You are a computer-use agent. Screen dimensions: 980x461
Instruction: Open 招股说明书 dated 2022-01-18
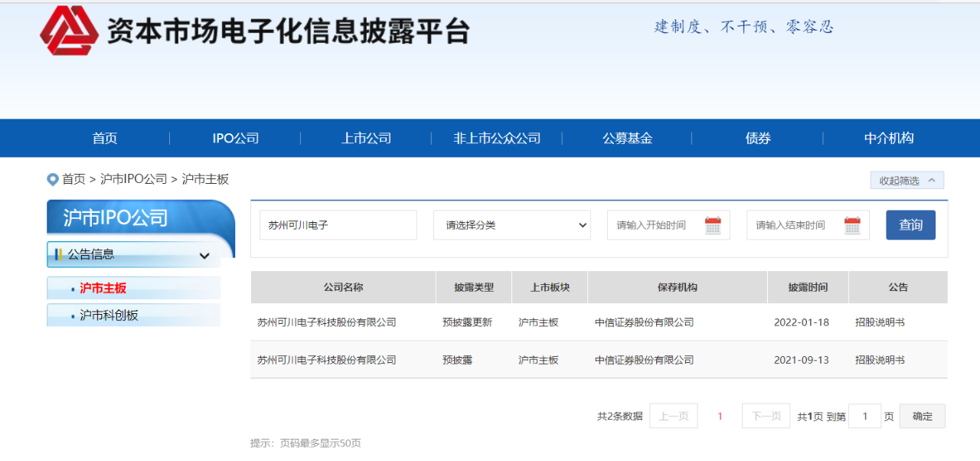880,322
